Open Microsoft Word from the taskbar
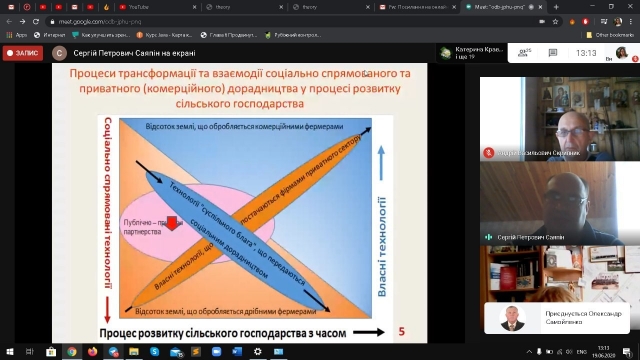Viewport: 640px width, 360px height. click(x=237, y=351)
